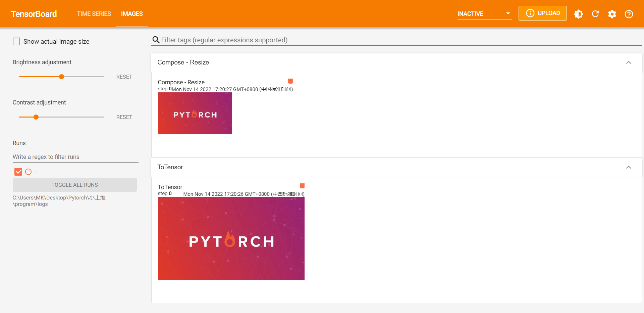The image size is (644, 313).
Task: Open the Compose - Resize image thumbnail
Action: (x=195, y=114)
